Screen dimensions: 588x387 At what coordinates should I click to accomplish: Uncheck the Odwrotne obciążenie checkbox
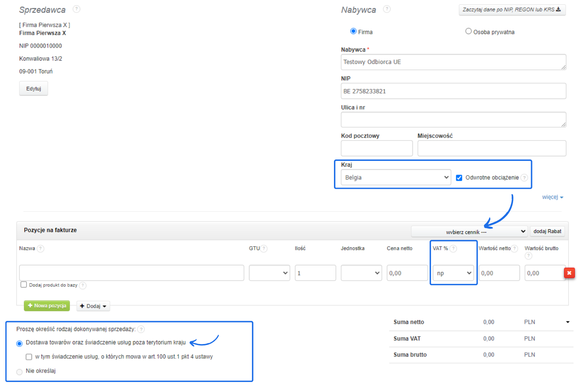tap(459, 178)
